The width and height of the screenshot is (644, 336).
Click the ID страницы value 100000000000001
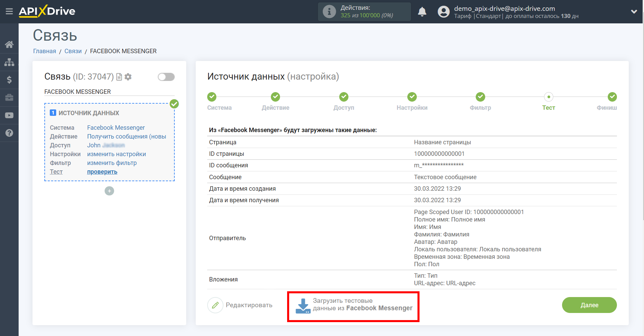coord(439,154)
